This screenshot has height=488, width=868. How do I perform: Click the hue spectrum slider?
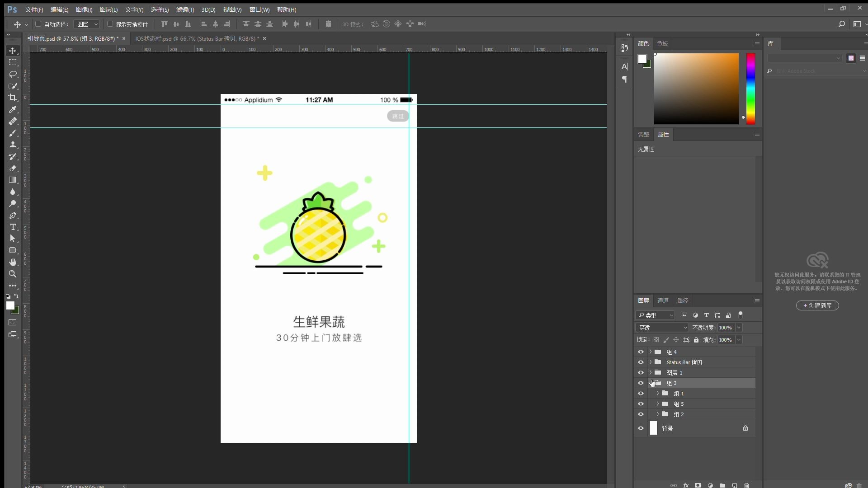point(750,89)
